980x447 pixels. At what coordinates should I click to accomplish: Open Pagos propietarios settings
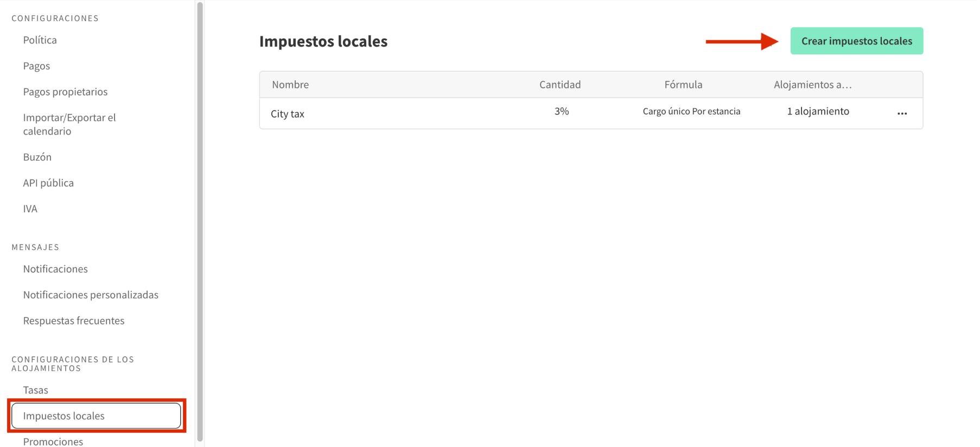pos(65,92)
